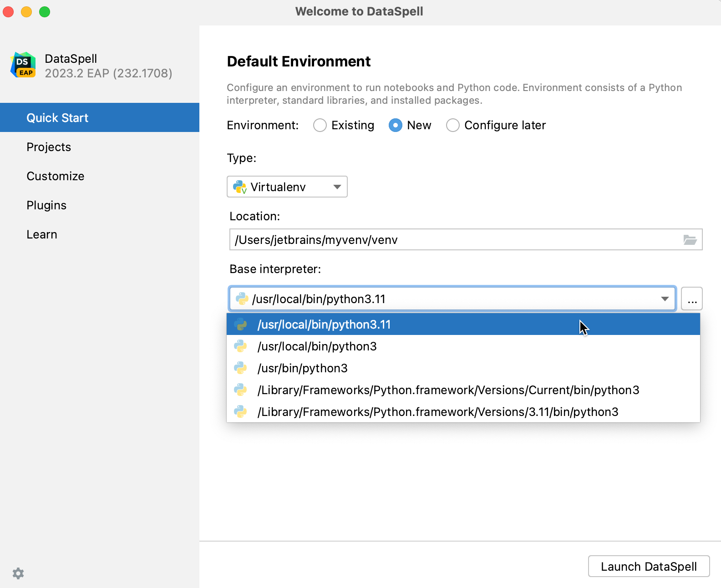Choose Versions/Current/bin/python3 framework interpreter
The width and height of the screenshot is (721, 588).
click(x=463, y=390)
